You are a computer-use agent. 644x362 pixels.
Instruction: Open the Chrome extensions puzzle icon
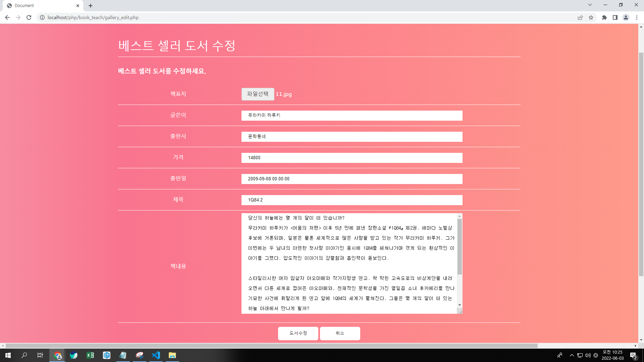point(604,17)
